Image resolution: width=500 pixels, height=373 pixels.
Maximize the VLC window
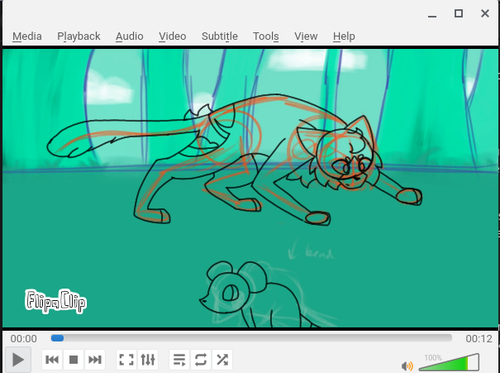(459, 13)
